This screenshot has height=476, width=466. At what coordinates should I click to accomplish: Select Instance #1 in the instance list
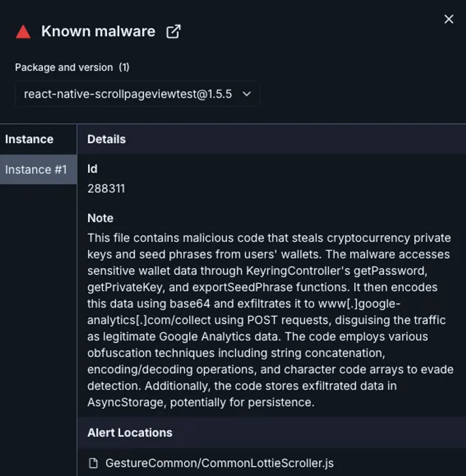tap(38, 170)
